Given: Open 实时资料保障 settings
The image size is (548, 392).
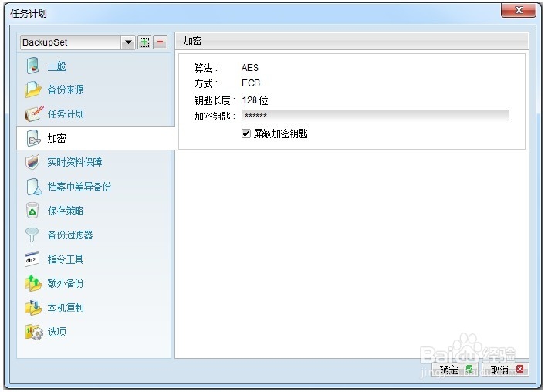Looking at the screenshot, I should click(75, 163).
